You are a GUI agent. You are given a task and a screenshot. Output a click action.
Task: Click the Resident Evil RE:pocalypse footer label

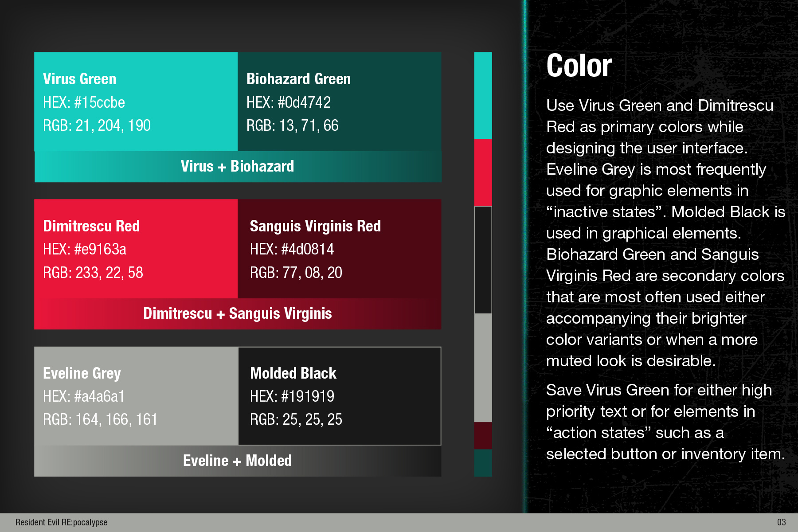coord(61,522)
